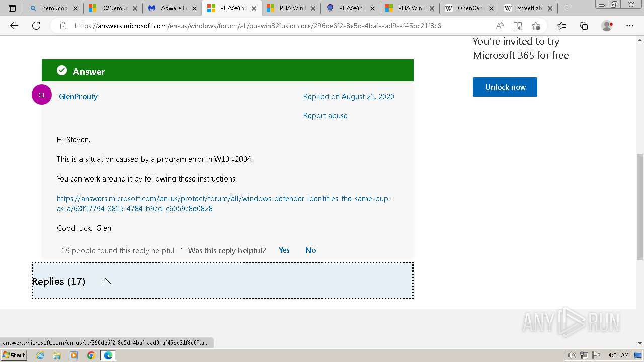Open Action Center flag icon
This screenshot has height=362, width=644.
595,355
